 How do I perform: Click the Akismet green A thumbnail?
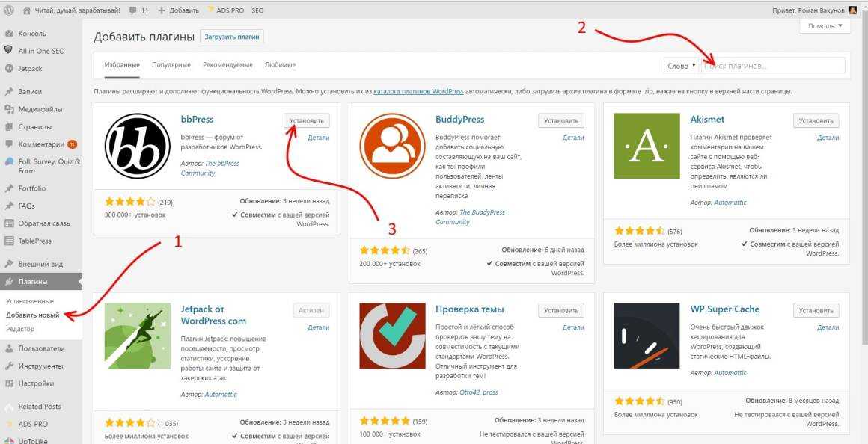(647, 146)
